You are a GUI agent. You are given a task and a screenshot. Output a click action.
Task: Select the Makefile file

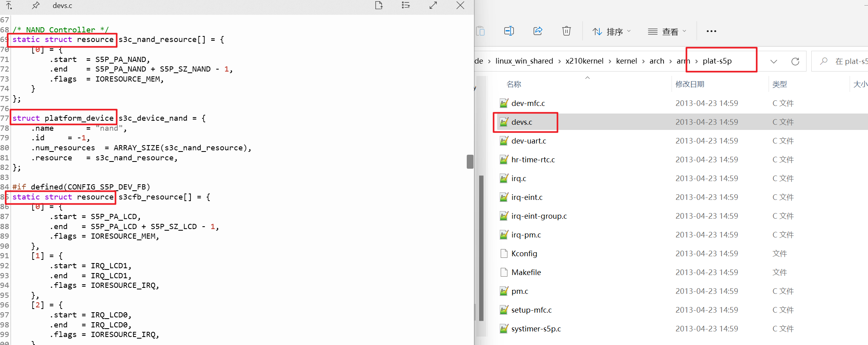(x=526, y=272)
